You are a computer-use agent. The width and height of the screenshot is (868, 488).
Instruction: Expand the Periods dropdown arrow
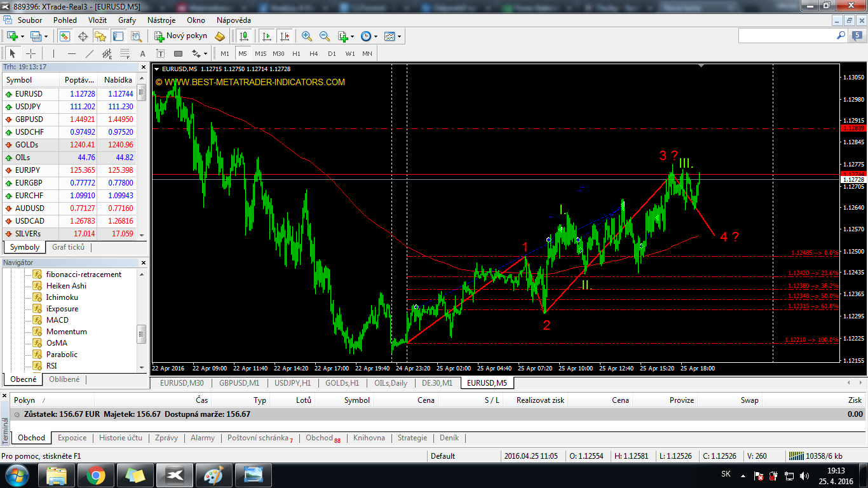[376, 36]
